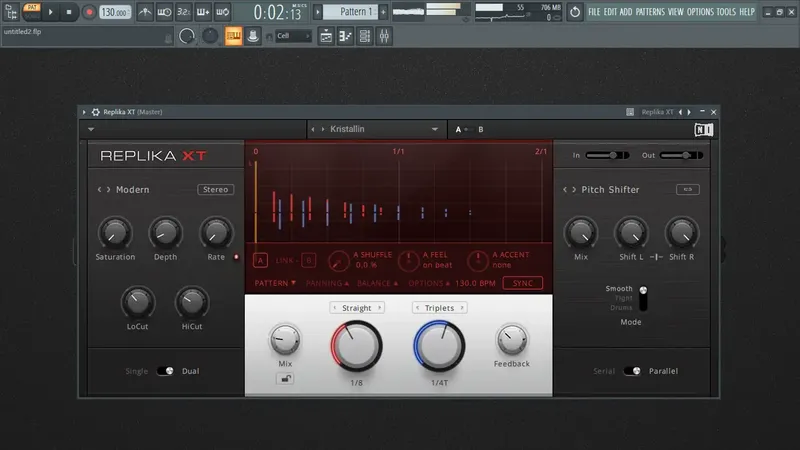Toggle Pitch Shifter link button
The height and width of the screenshot is (450, 800).
point(688,189)
